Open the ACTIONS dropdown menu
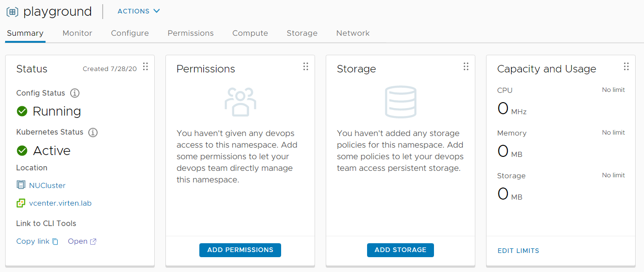The height and width of the screenshot is (272, 644). point(138,11)
